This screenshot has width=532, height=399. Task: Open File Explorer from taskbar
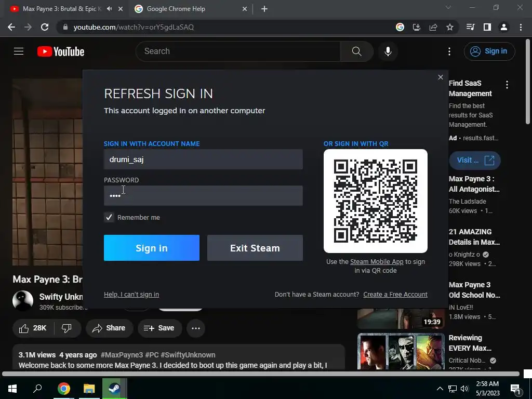pyautogui.click(x=89, y=389)
